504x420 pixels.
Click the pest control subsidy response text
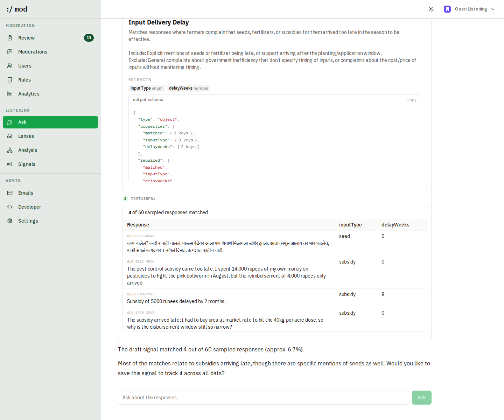click(x=227, y=276)
